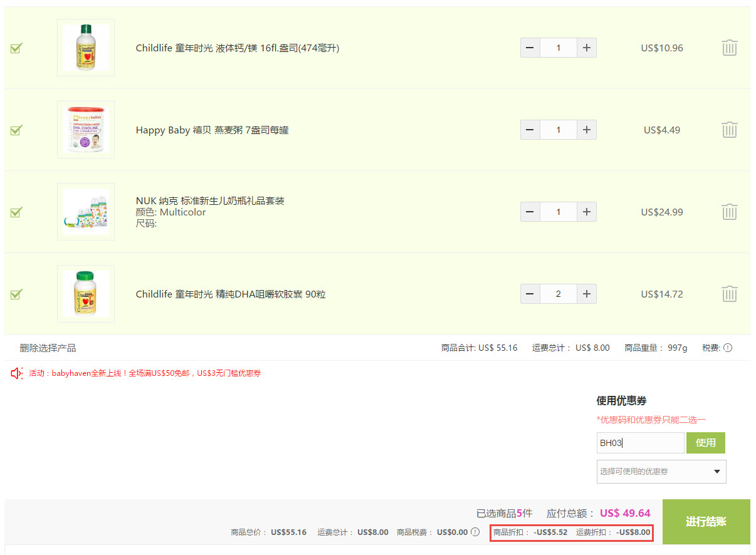756x555 pixels.
Task: Click the 使用 coupon apply button
Action: pyautogui.click(x=706, y=443)
